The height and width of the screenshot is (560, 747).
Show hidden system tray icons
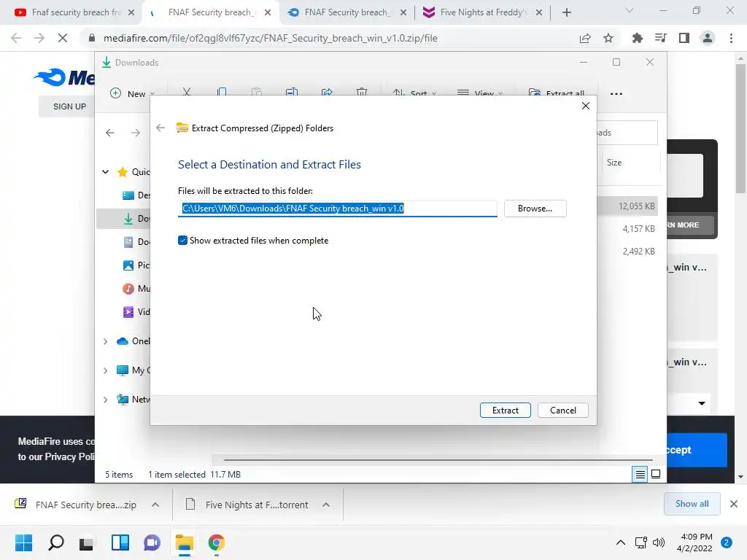(620, 542)
